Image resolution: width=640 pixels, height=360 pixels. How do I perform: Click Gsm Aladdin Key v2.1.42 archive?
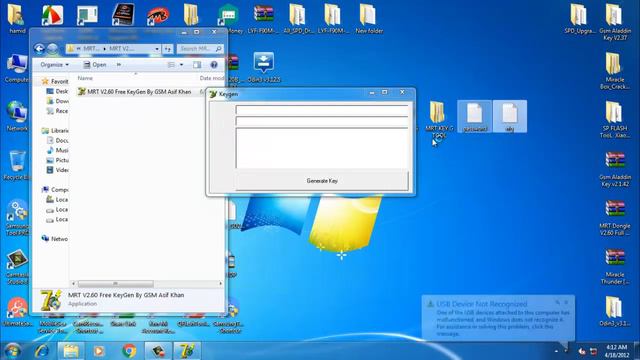point(615,168)
